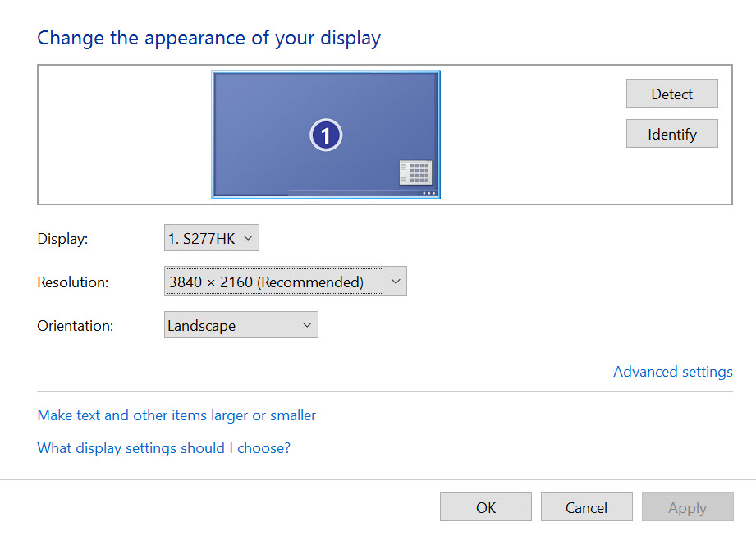Screen dimensions: 756x536
Task: Click 'Make text and other items larger or smaller'
Action: click(176, 415)
